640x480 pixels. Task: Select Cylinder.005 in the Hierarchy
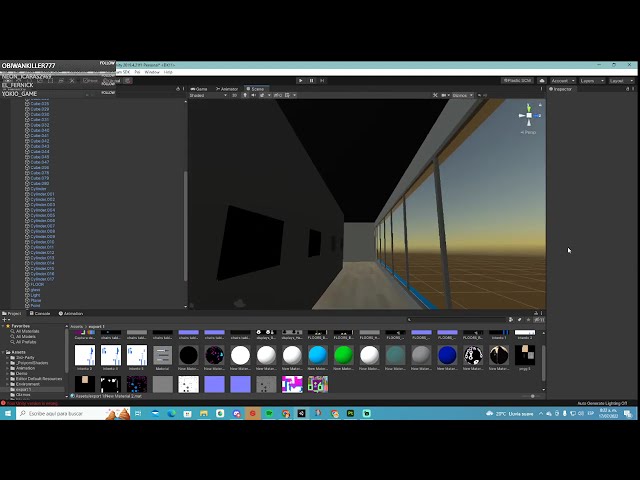pos(42,215)
